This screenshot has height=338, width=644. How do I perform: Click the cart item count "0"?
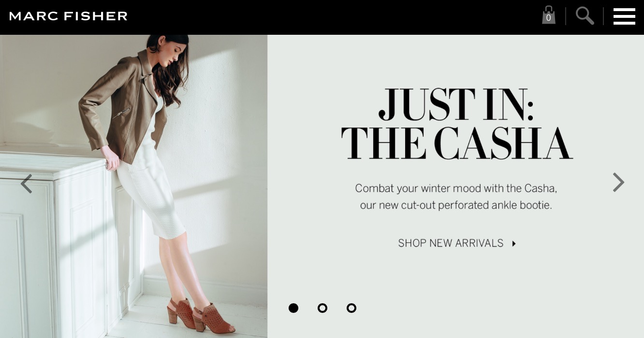(x=548, y=18)
